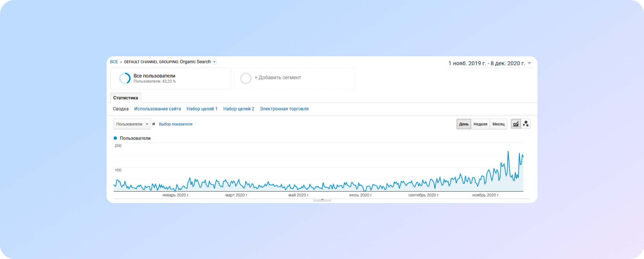Open the Набор целей 2 sub-tab

[x=239, y=109]
